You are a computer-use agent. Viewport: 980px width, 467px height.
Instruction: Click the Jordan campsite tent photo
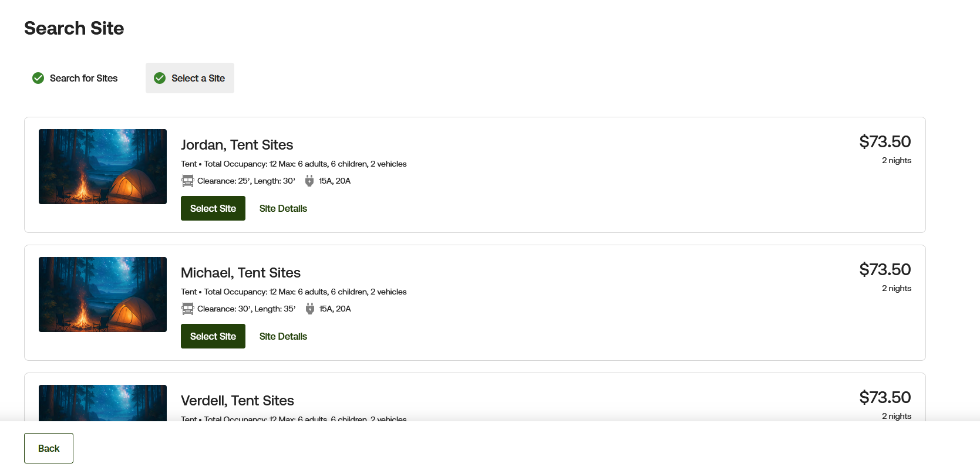[103, 167]
